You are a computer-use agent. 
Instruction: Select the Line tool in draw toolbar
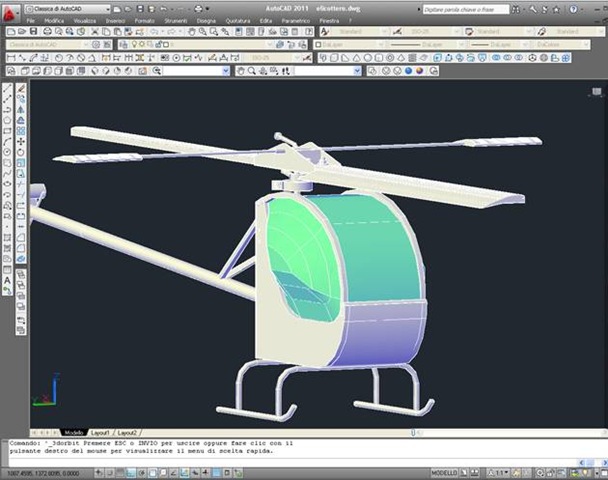pos(8,88)
